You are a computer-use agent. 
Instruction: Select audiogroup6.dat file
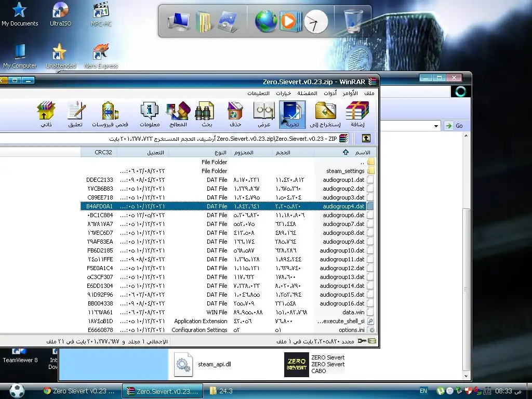click(x=228, y=215)
